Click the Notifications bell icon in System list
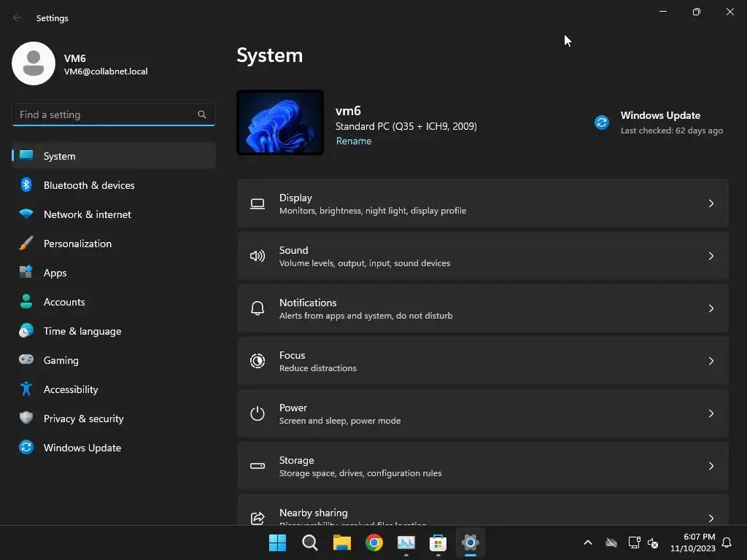The width and height of the screenshot is (747, 560). 258,308
